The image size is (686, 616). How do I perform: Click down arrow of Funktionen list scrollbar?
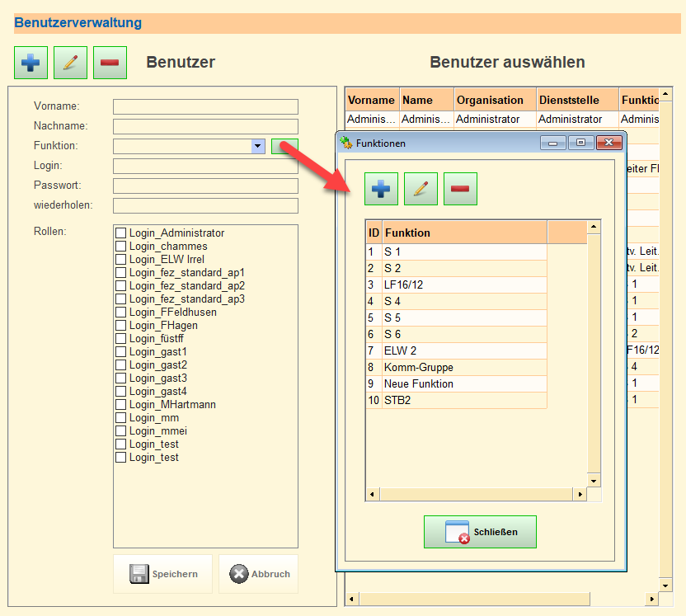[592, 479]
